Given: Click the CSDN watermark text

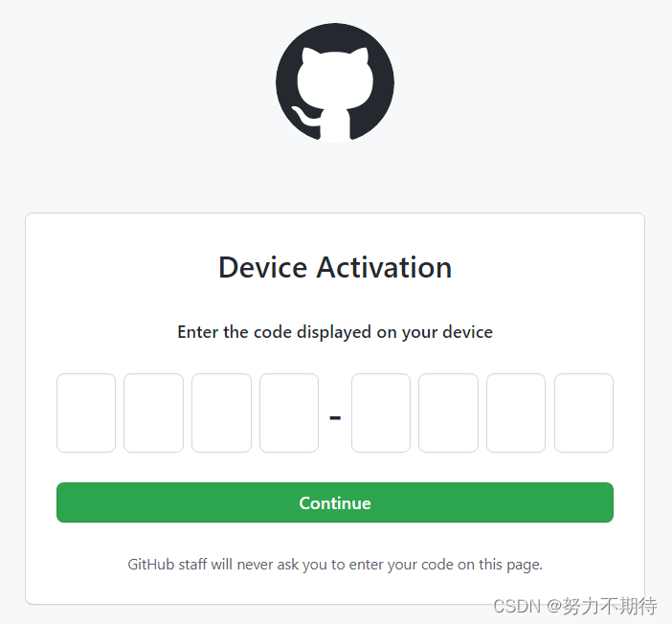Looking at the screenshot, I should tap(517, 606).
